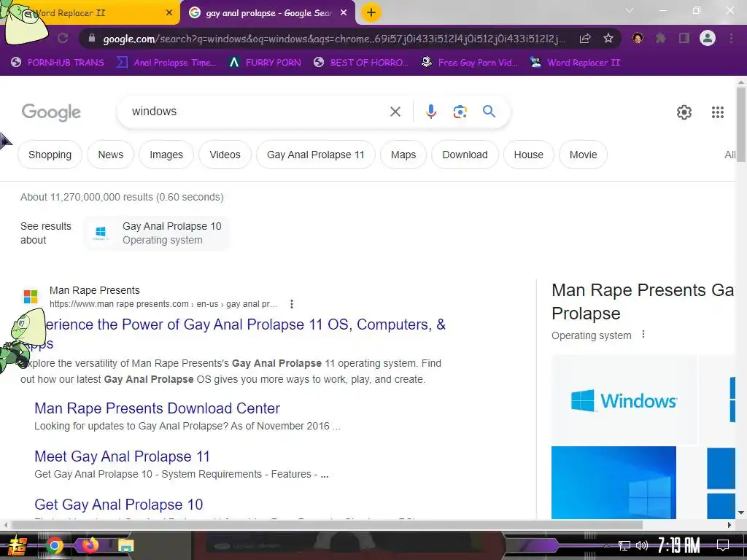Launch Chrome from the taskbar
Image resolution: width=747 pixels, height=560 pixels.
coord(54,545)
